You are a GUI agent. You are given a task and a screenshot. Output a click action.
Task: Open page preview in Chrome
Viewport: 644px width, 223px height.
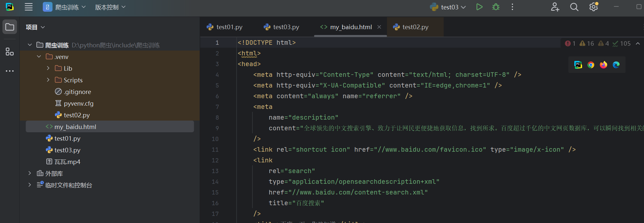(591, 65)
